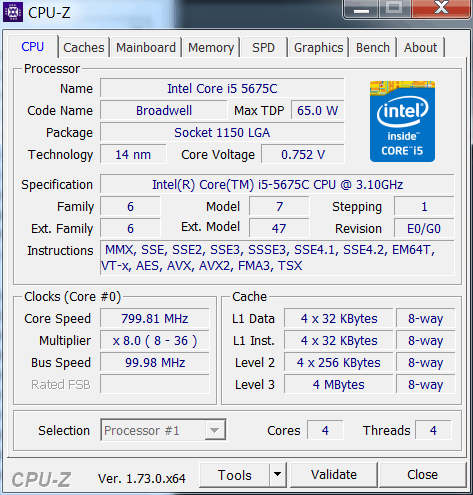Click the Revision value E0/G0
Viewport: 473px width, 495px height.
(x=424, y=229)
